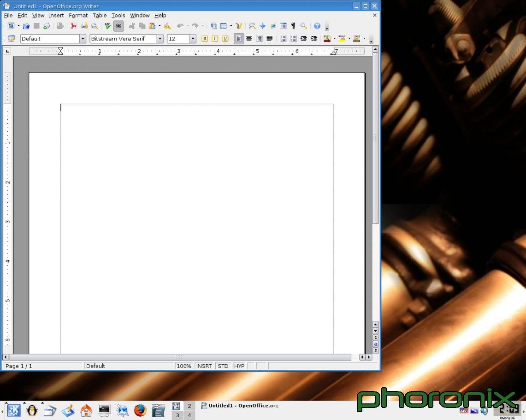The height and width of the screenshot is (420, 526).
Task: Open the Navigator star icon
Action: [262, 26]
